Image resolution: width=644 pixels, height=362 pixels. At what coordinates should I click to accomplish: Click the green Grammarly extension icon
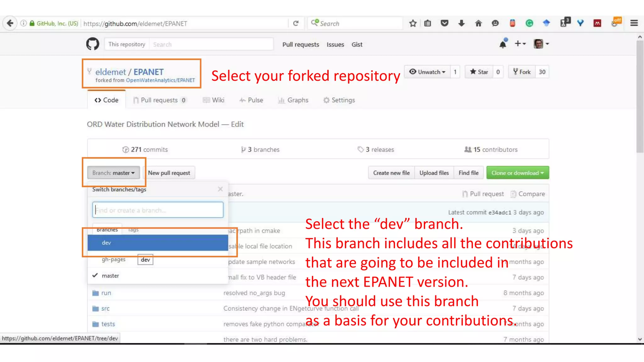[x=529, y=23]
